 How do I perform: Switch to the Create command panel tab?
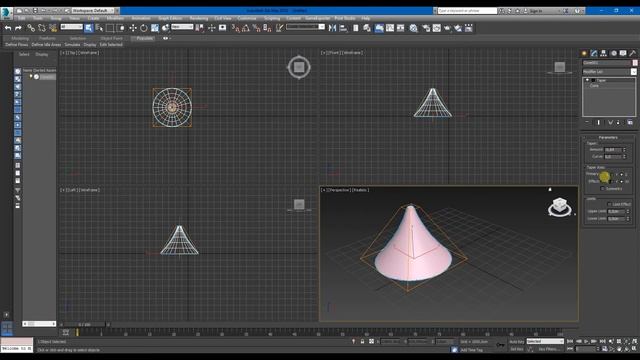coord(584,53)
